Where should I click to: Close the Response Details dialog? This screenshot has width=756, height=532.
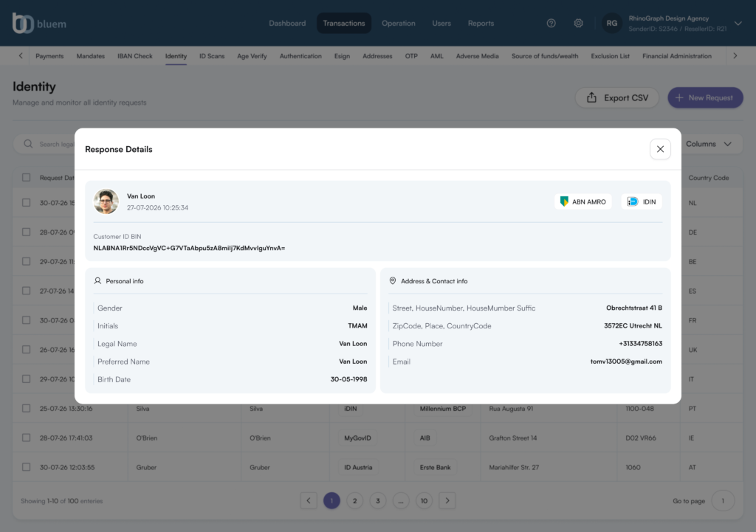click(660, 149)
